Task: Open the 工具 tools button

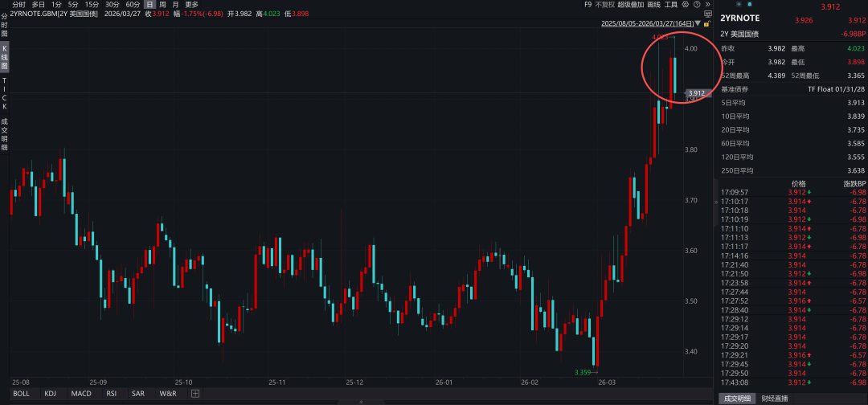Action: 670,4
